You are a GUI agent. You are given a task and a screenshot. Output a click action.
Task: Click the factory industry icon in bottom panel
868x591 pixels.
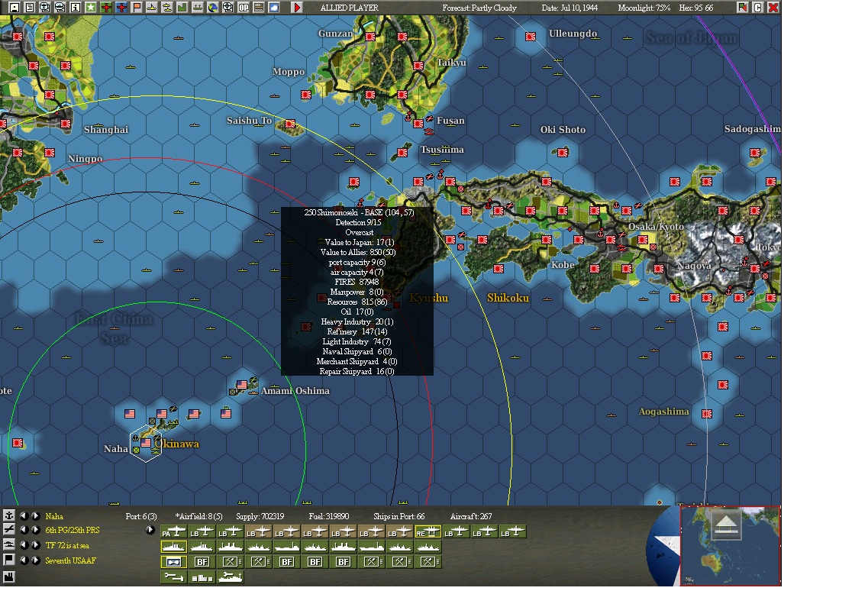[x=9, y=576]
